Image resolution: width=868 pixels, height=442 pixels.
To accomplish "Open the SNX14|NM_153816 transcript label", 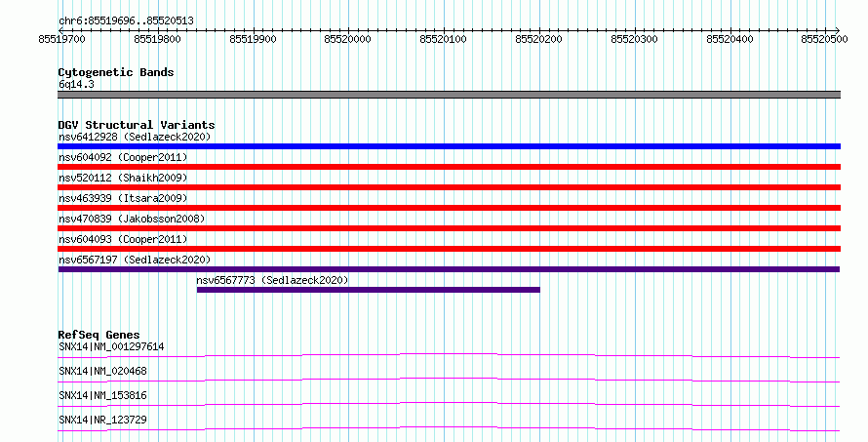I will tap(103, 395).
